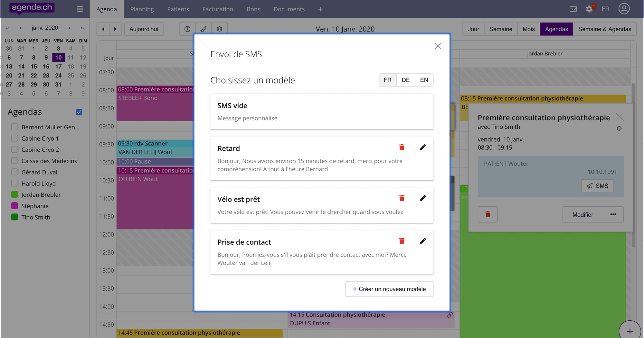Choose the SMS vide template card

pyautogui.click(x=322, y=112)
